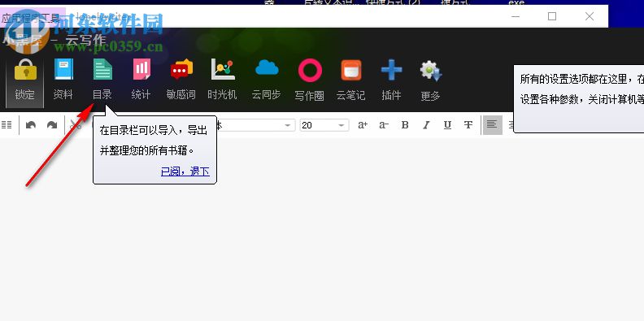
Task: Open the 资料 blue book icon
Action: point(63,69)
